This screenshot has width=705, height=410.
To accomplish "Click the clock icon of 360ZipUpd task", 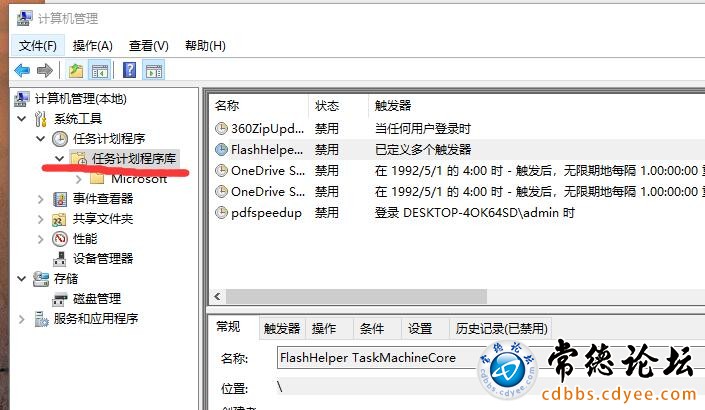I will coord(221,129).
